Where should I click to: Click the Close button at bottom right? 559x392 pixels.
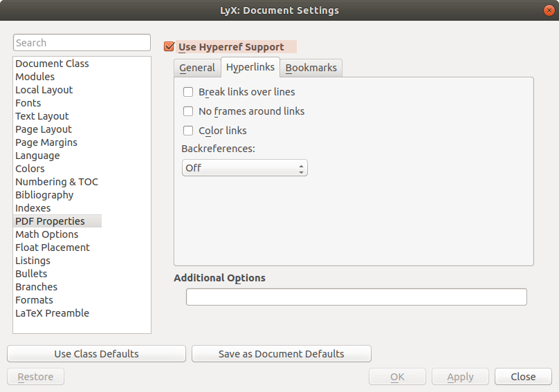523,377
